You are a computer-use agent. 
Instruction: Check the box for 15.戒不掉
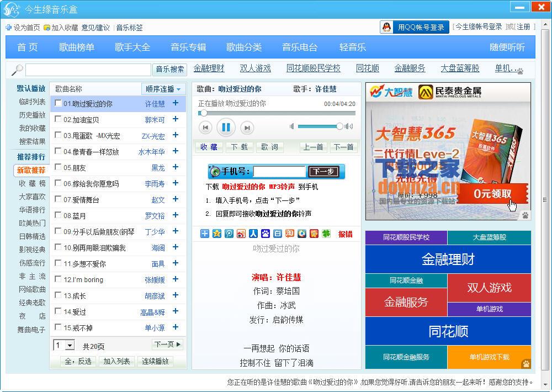click(x=58, y=327)
